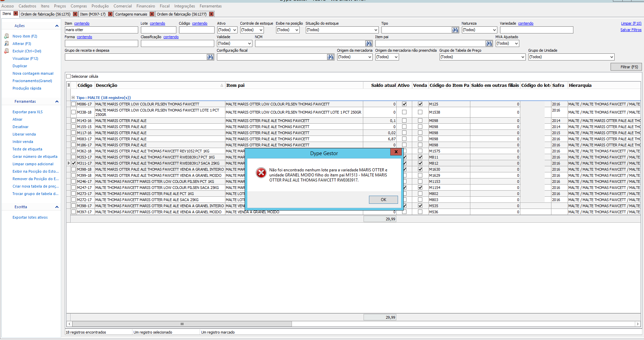Screen dimensions: 644x340
Task: Click the horizontal scrollbar thumb
Action: point(182,324)
